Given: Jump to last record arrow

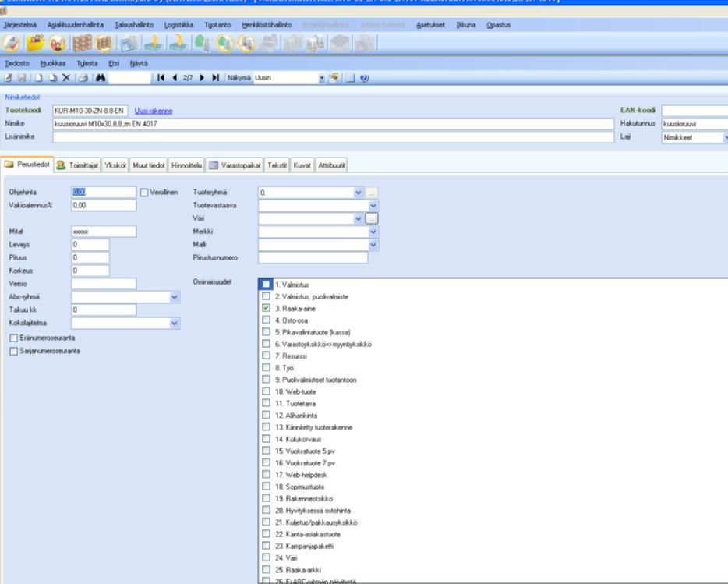Looking at the screenshot, I should pyautogui.click(x=215, y=78).
